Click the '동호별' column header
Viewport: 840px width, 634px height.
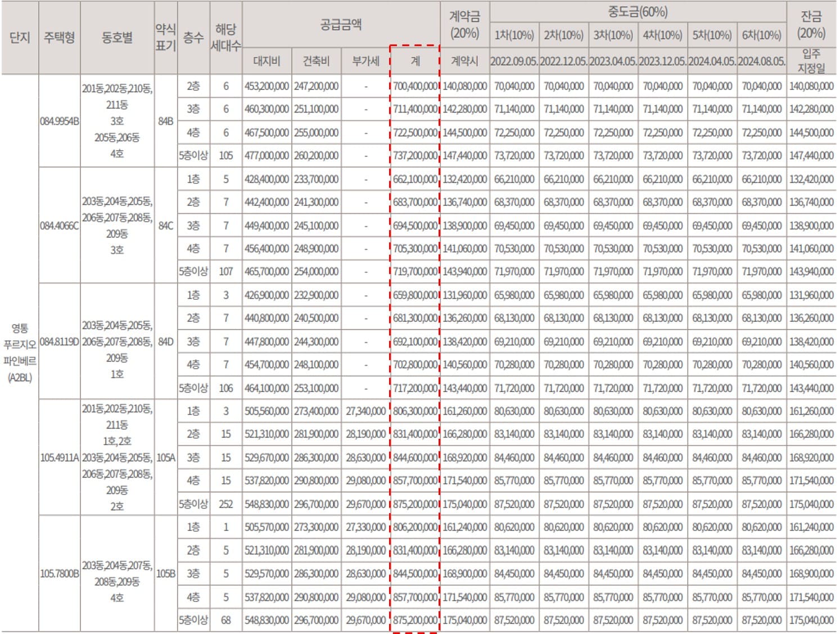click(117, 38)
